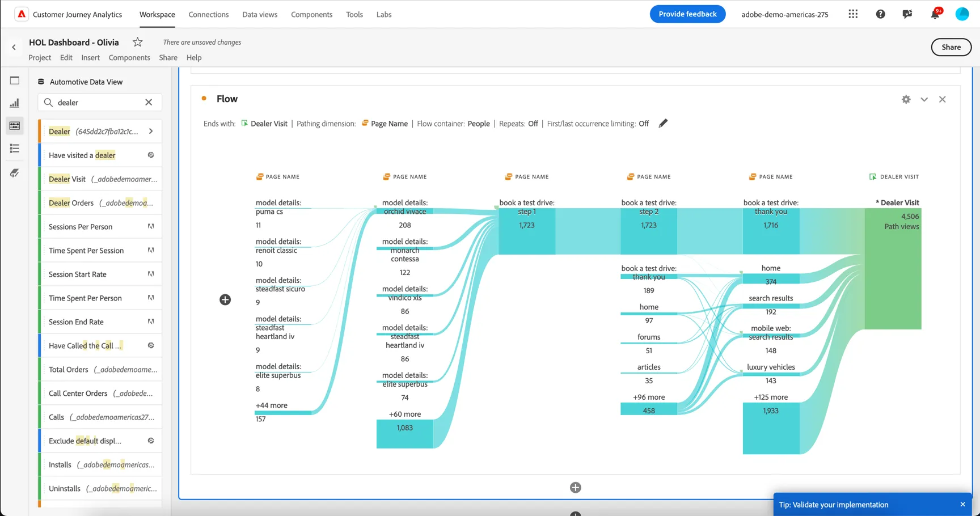
Task: Open the Help menu
Action: 194,58
